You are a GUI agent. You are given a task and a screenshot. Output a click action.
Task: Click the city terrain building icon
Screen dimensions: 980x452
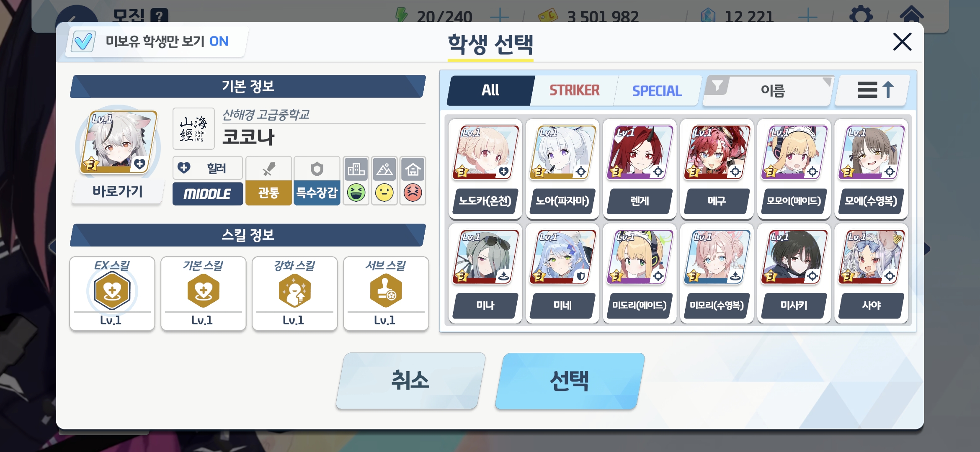[x=356, y=169]
